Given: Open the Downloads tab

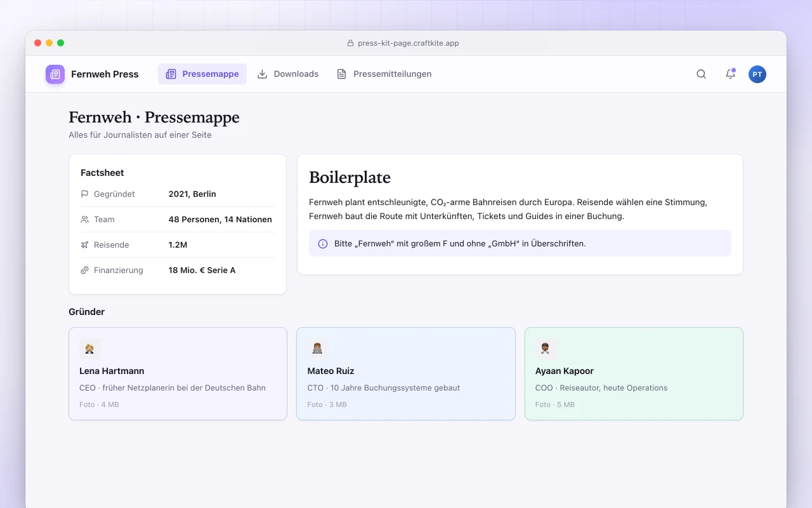Looking at the screenshot, I should (x=288, y=74).
